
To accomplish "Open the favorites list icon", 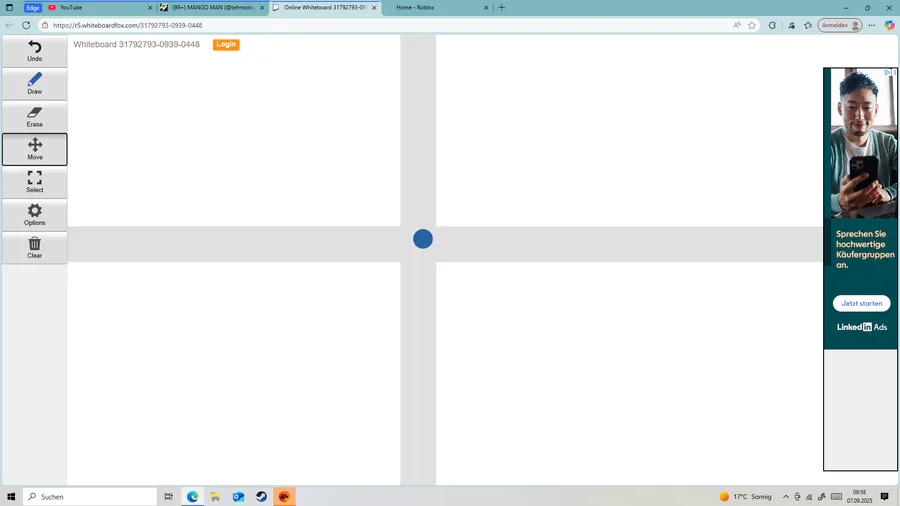I will click(808, 25).
